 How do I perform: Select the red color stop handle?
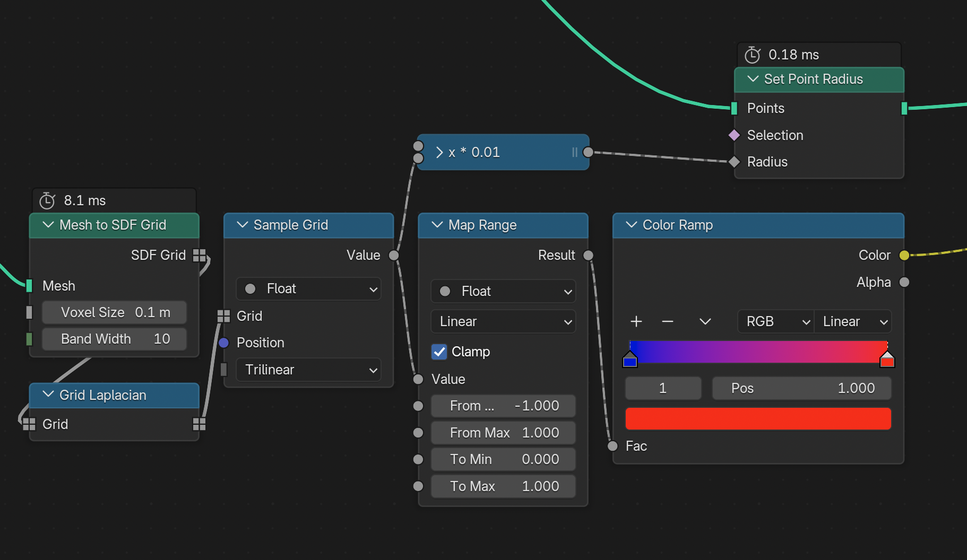[x=887, y=359]
